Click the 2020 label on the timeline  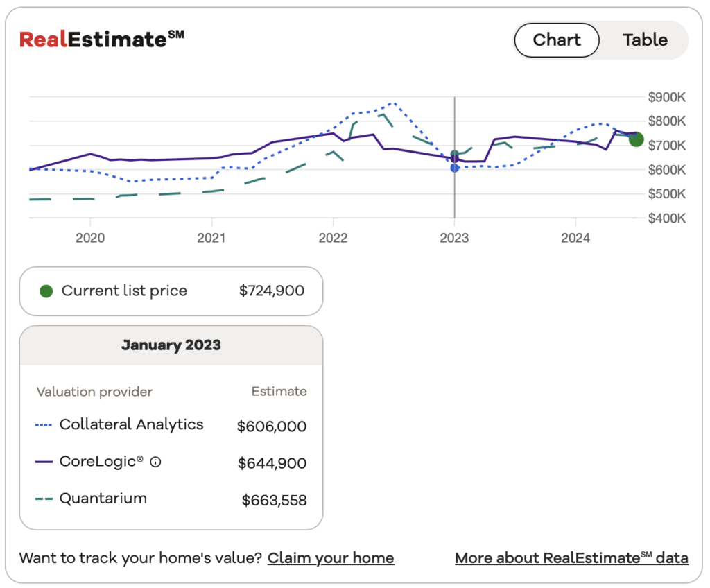tap(89, 238)
